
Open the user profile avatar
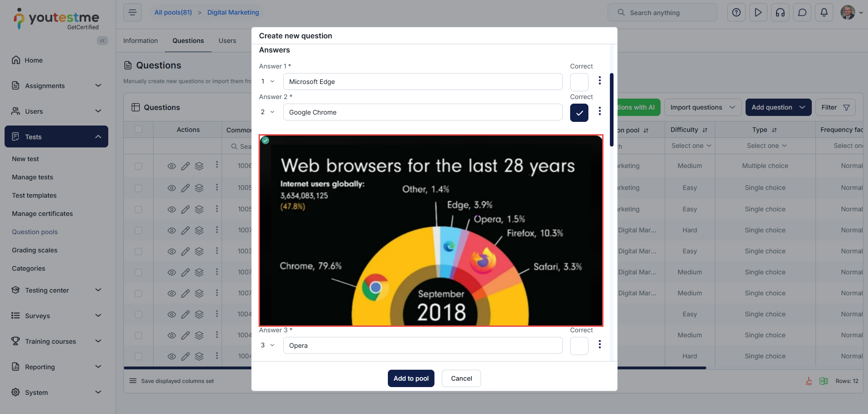[848, 12]
